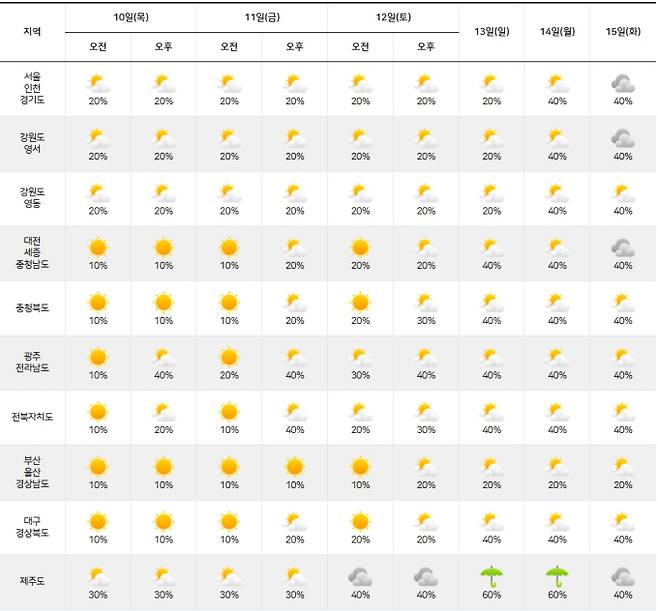
Task: Select the 12일(토) date header
Action: pyautogui.click(x=393, y=17)
